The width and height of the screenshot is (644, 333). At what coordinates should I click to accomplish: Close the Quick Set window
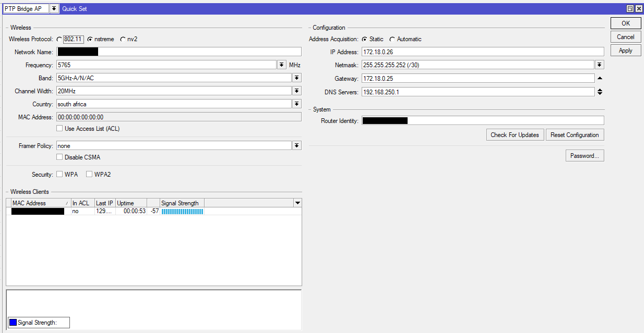point(638,9)
